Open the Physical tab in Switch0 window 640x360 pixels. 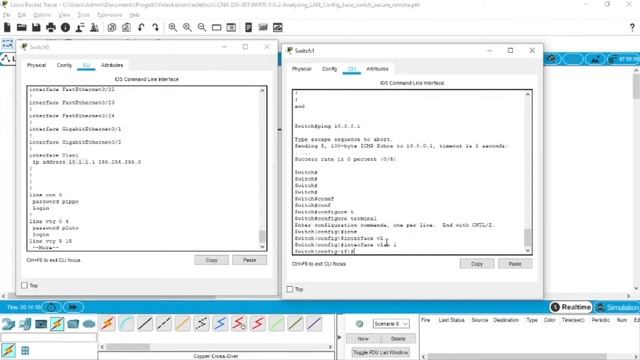[x=36, y=65]
